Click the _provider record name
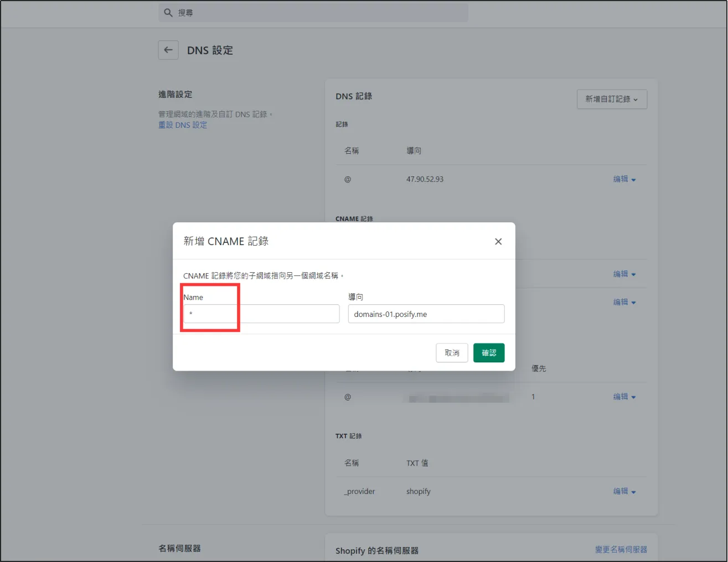This screenshot has height=562, width=728. (x=360, y=491)
